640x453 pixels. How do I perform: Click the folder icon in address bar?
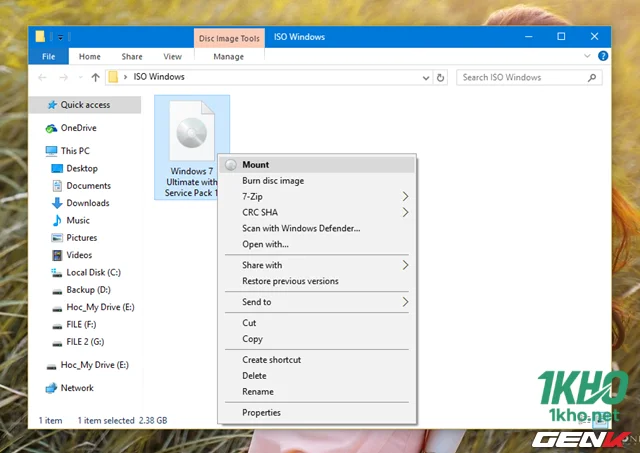click(x=113, y=77)
